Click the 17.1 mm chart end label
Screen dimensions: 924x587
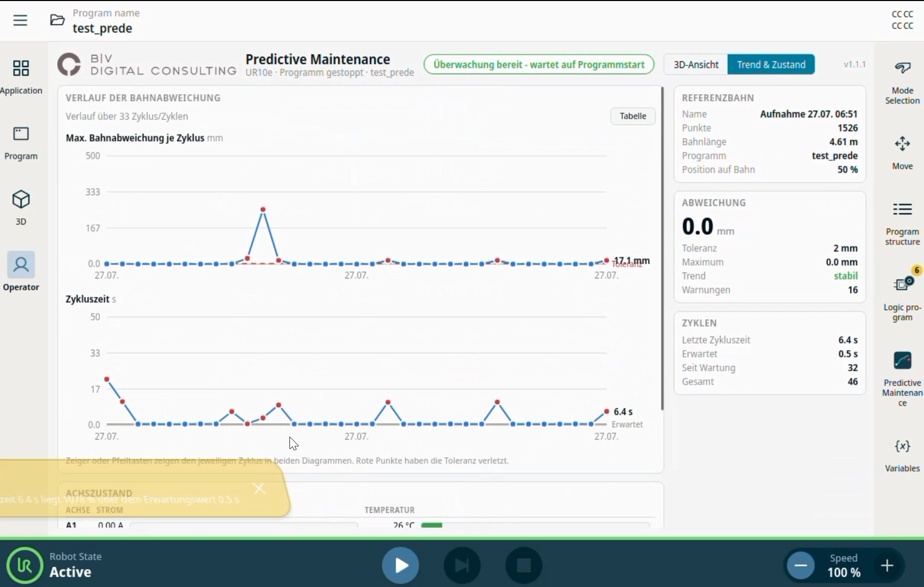pyautogui.click(x=631, y=261)
